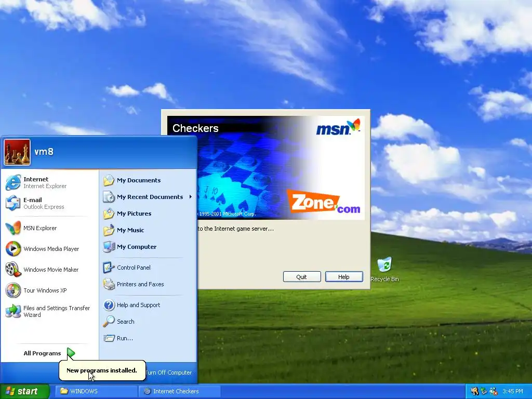532x399 pixels.
Task: Open Files and Settings Transfer Wizard icon
Action: click(13, 311)
